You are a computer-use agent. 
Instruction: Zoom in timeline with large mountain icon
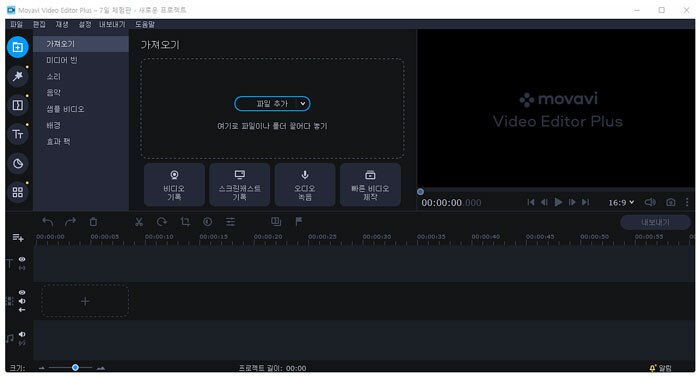tap(101, 368)
